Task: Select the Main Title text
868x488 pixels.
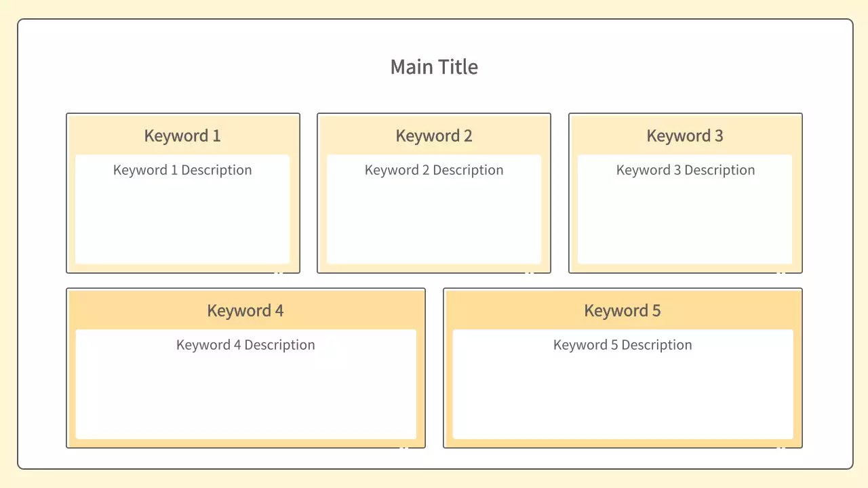Action: click(434, 67)
